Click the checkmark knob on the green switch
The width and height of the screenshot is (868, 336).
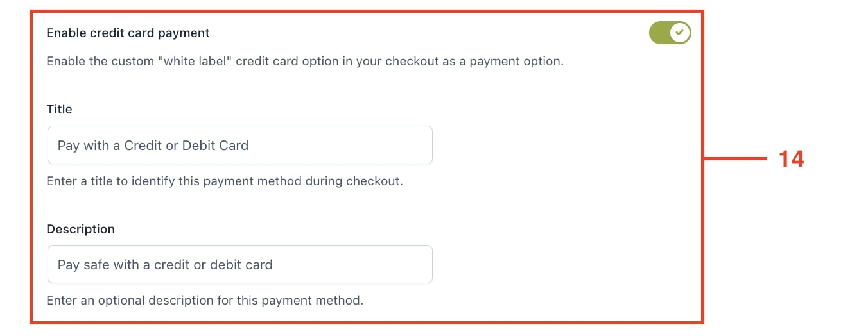(x=680, y=33)
